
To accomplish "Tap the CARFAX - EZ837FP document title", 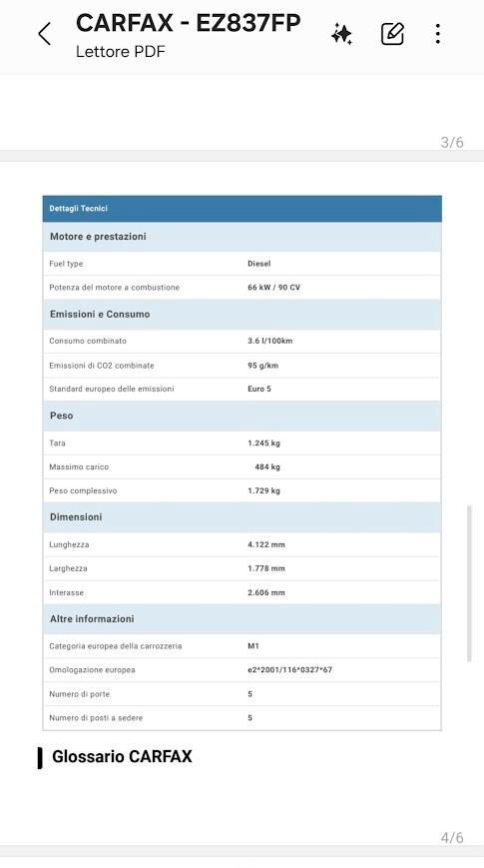I will pos(188,23).
